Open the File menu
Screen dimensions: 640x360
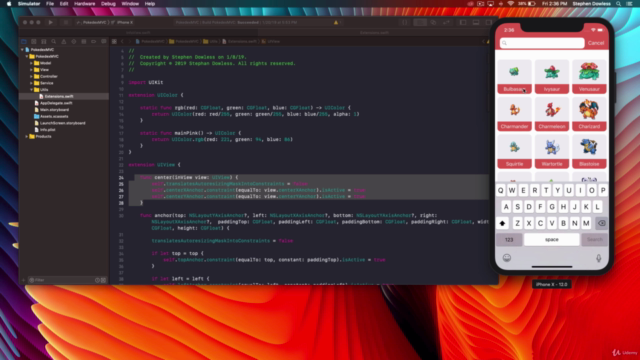tap(50, 4)
